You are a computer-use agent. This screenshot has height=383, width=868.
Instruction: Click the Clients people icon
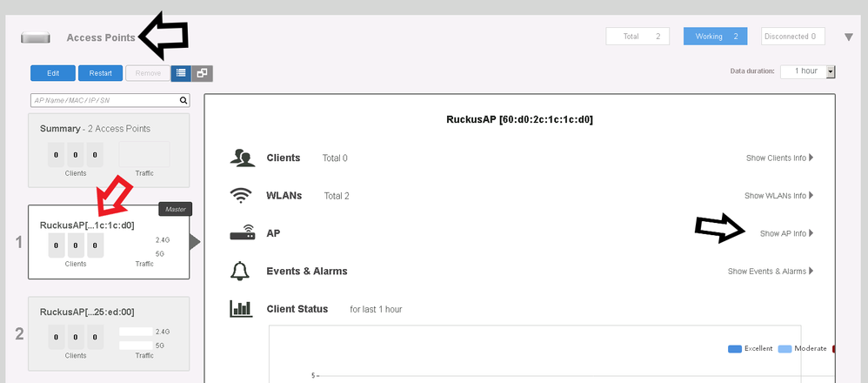(x=241, y=158)
